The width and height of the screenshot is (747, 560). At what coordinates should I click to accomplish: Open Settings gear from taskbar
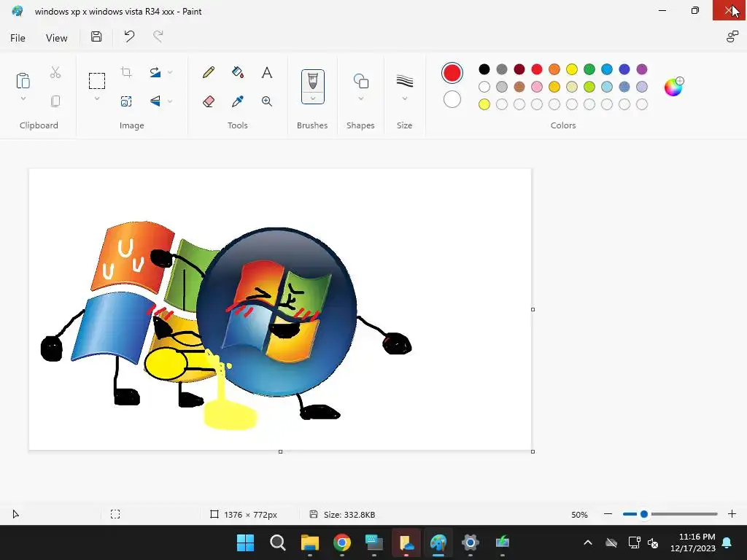pos(471,542)
